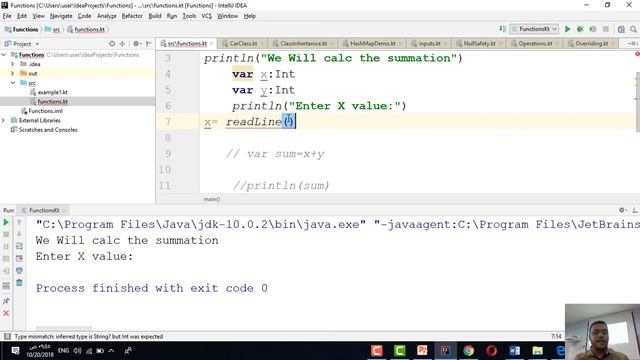
Task: Open Project Structure icon in toolbar
Action: 621,29
